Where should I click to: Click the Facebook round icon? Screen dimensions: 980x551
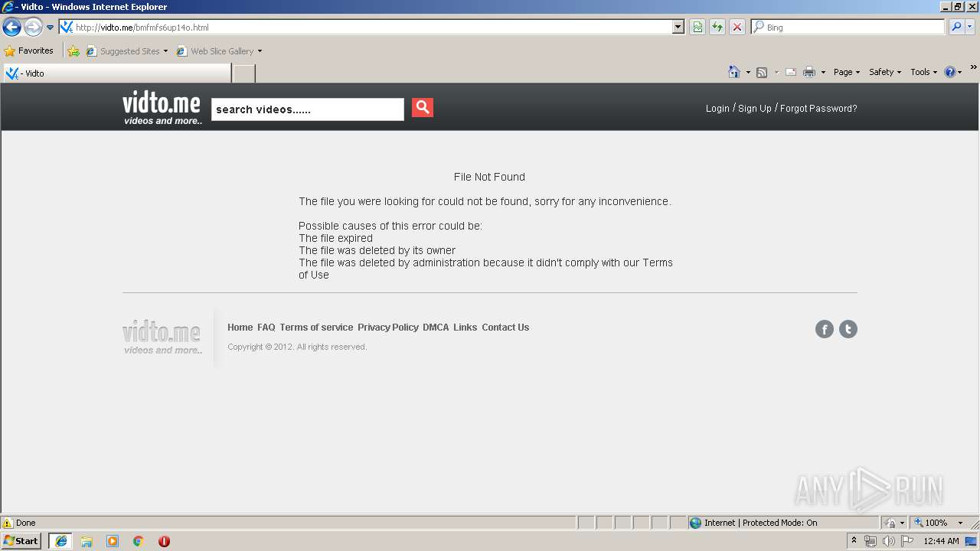(x=825, y=329)
